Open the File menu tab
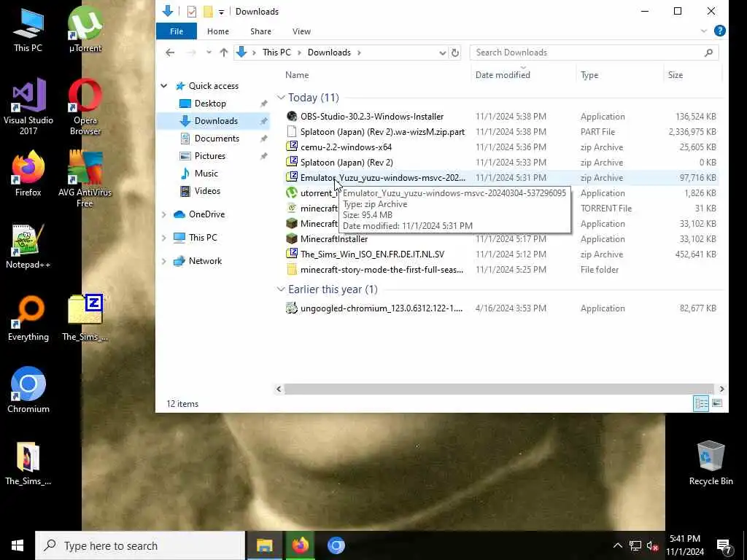The width and height of the screenshot is (747, 560). 177,31
